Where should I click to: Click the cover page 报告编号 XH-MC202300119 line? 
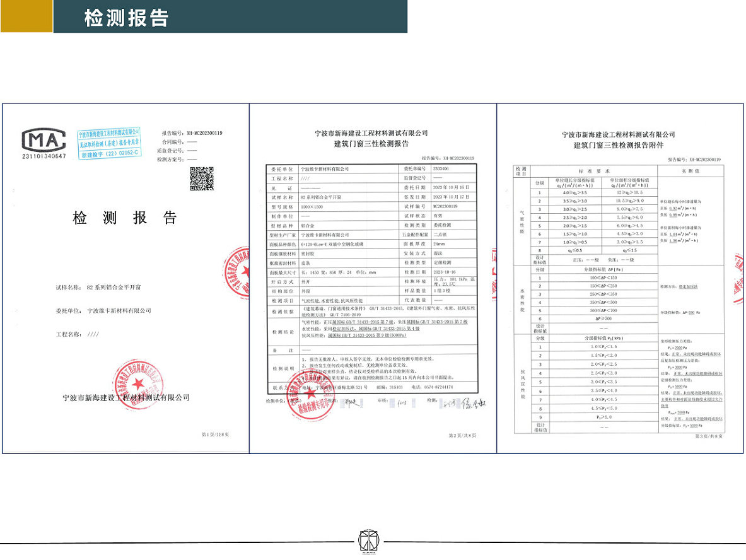coord(192,133)
